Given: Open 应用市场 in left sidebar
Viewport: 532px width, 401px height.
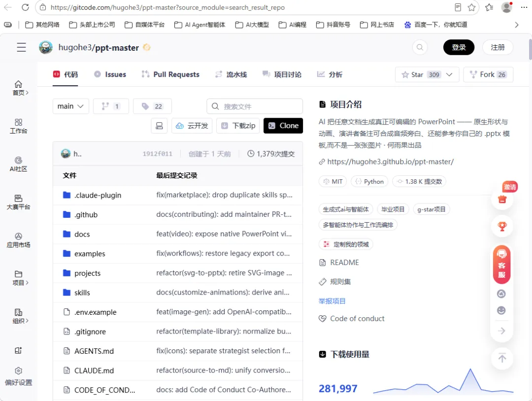Looking at the screenshot, I should [19, 240].
